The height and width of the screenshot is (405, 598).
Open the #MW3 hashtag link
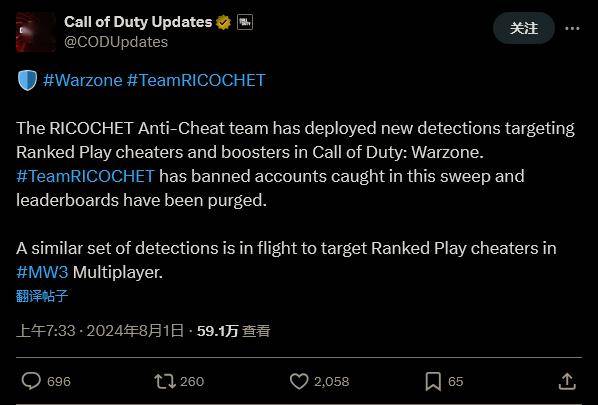pos(42,272)
